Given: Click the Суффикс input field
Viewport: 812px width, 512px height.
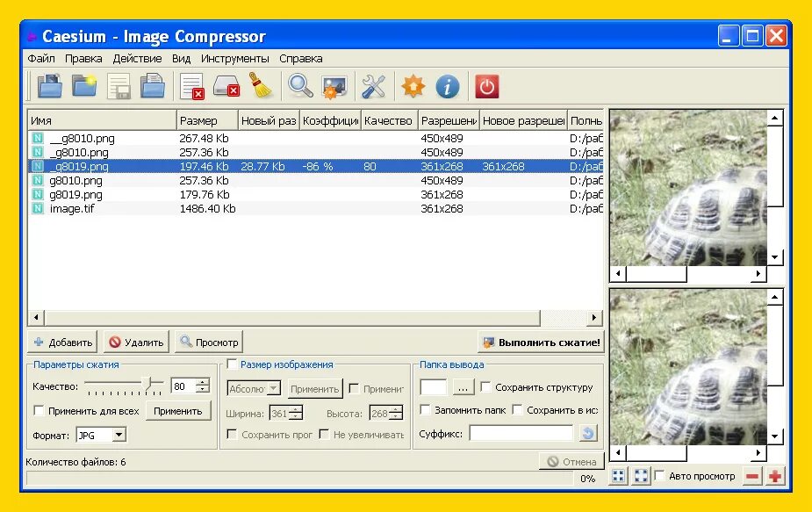Looking at the screenshot, I should pos(521,433).
